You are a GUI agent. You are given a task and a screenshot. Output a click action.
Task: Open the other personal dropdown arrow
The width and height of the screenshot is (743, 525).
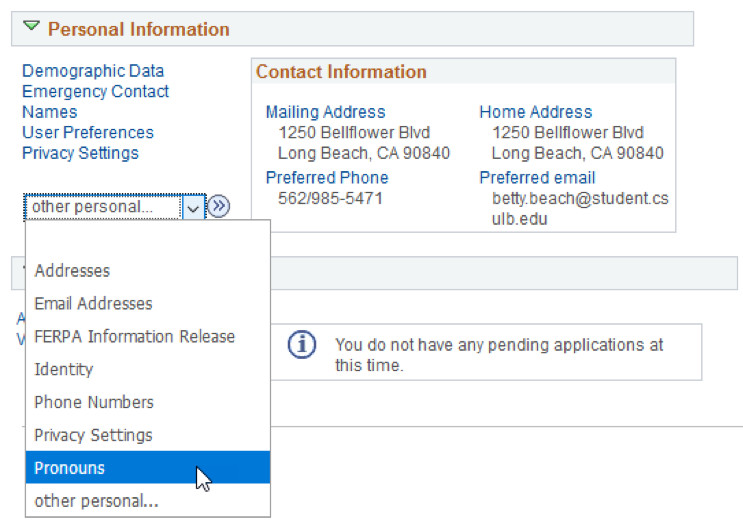click(x=192, y=206)
